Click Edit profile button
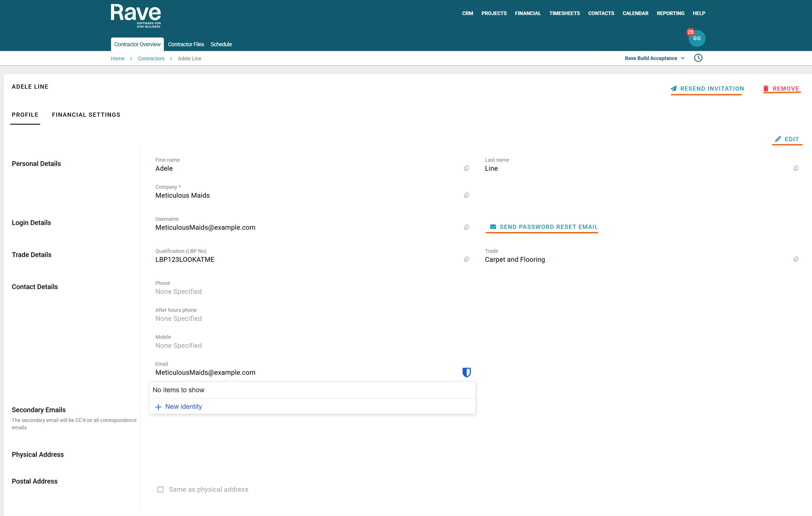Screen dimensions: 812x516 (x=787, y=139)
